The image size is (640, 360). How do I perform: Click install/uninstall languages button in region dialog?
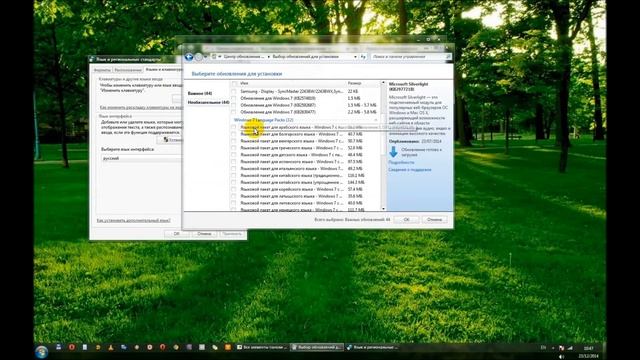pos(170,140)
